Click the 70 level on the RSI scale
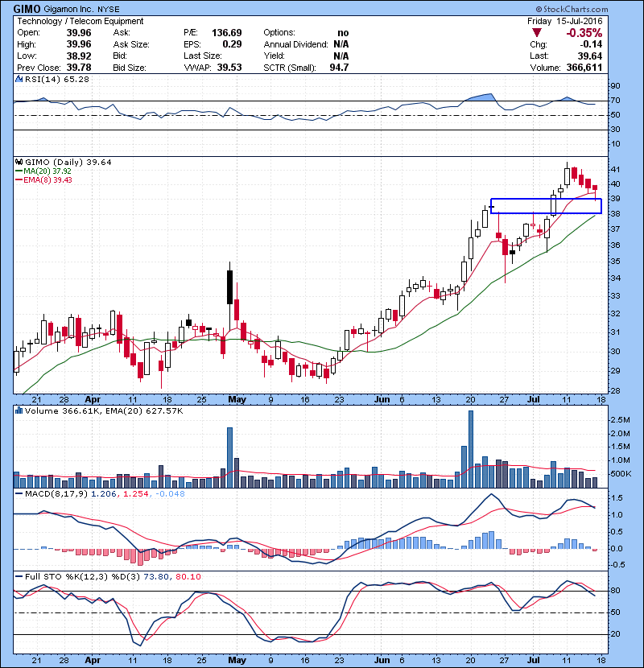 [615, 101]
